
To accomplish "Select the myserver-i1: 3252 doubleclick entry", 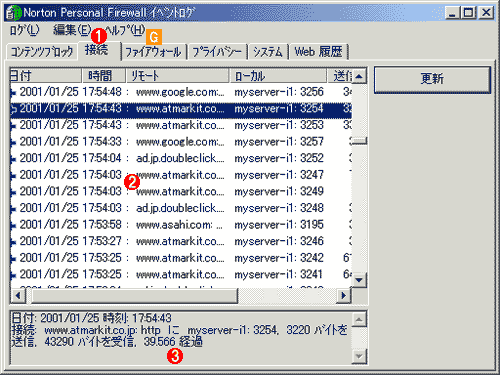I will tap(181, 158).
